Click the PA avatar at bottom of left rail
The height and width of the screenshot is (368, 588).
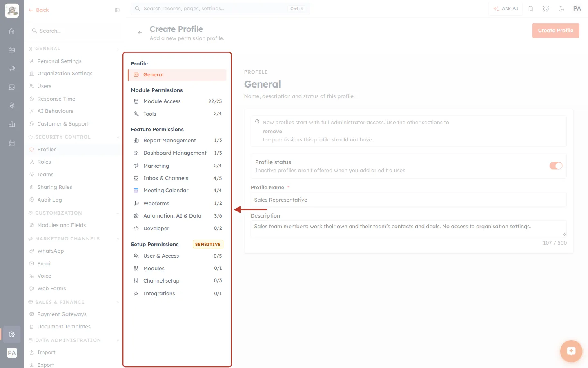12,353
